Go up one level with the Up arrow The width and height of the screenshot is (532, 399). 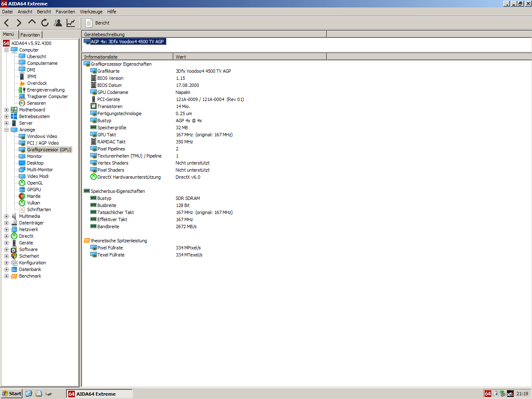(x=32, y=22)
